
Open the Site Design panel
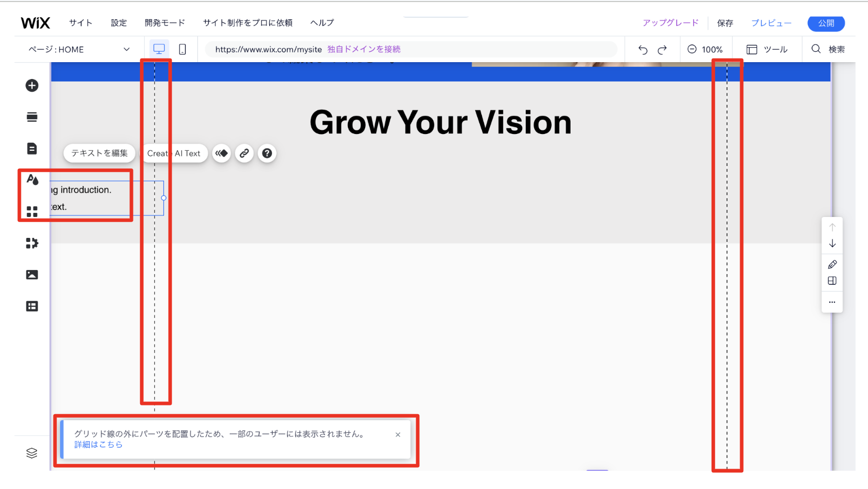pos(32,179)
